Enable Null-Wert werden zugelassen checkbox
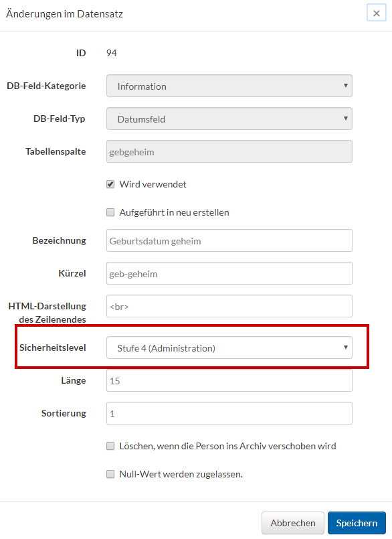The height and width of the screenshot is (539, 392). pyautogui.click(x=110, y=474)
